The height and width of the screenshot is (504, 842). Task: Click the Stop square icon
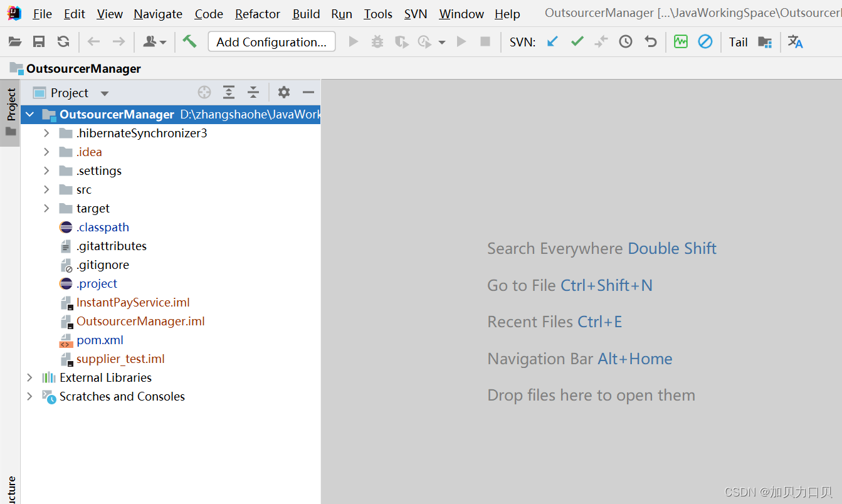485,42
